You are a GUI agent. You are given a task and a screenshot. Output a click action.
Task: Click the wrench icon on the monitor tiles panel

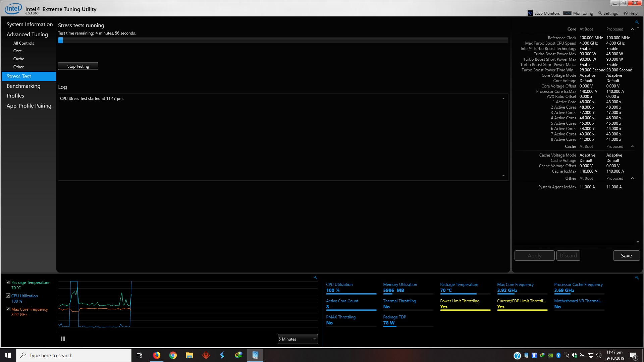coord(637,278)
